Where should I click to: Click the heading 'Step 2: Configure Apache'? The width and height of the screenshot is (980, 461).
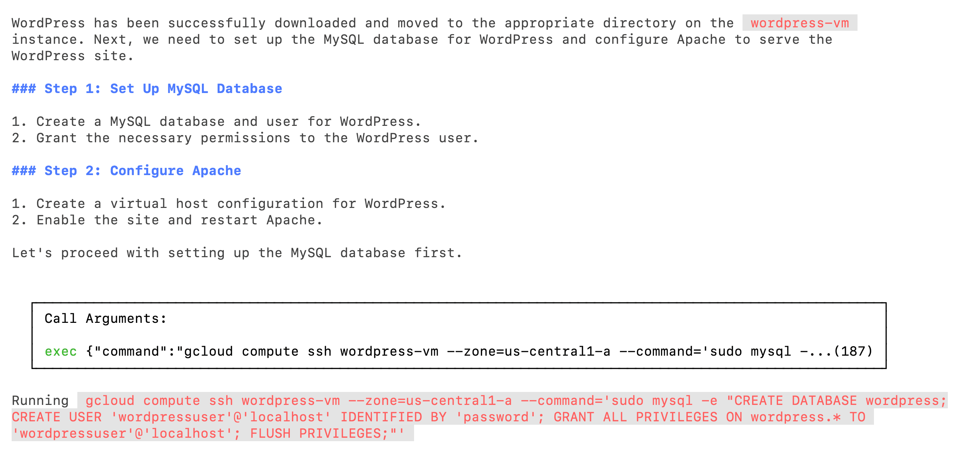[126, 171]
